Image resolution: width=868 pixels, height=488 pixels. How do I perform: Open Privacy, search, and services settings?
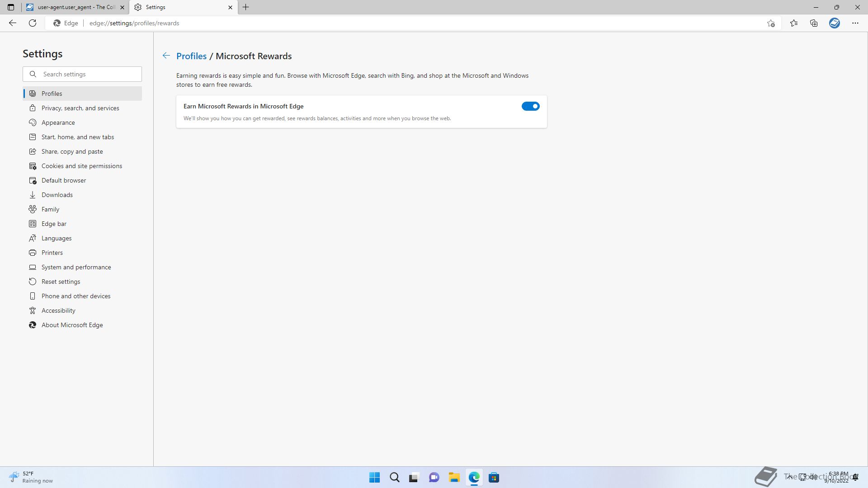tap(80, 108)
